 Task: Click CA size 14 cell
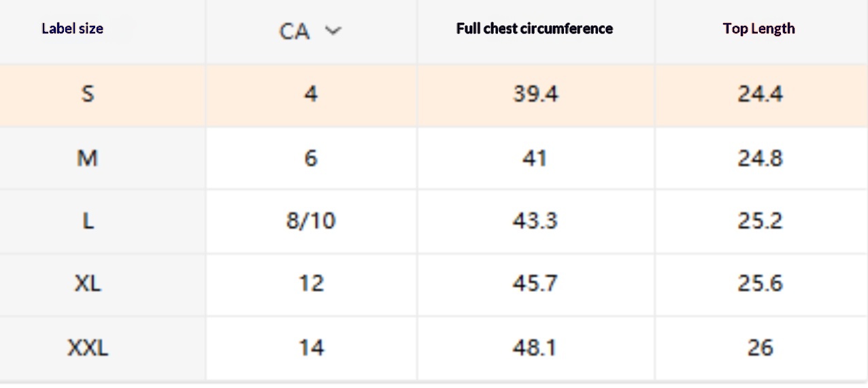(x=311, y=349)
